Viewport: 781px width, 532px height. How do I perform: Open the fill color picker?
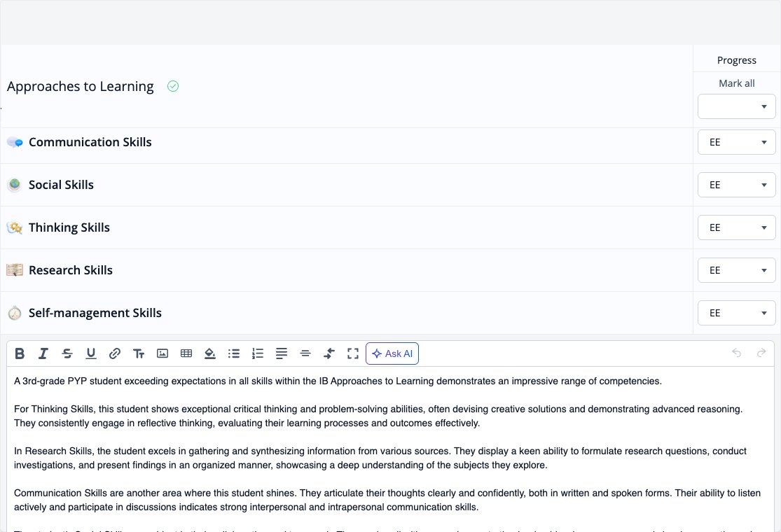(x=209, y=353)
